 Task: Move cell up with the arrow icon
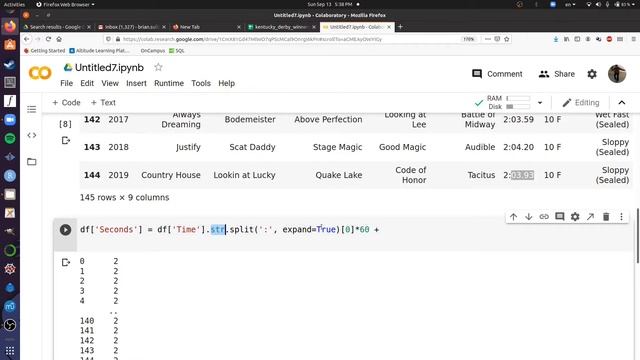click(x=513, y=217)
